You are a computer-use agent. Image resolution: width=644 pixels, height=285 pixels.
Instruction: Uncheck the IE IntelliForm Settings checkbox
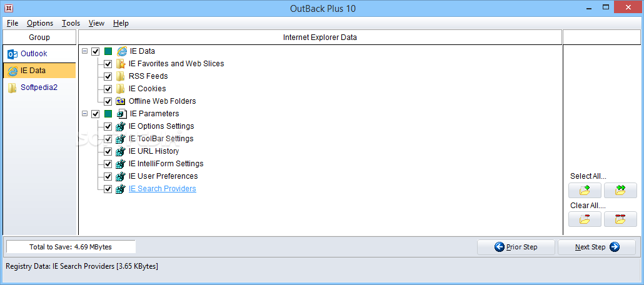tap(108, 164)
